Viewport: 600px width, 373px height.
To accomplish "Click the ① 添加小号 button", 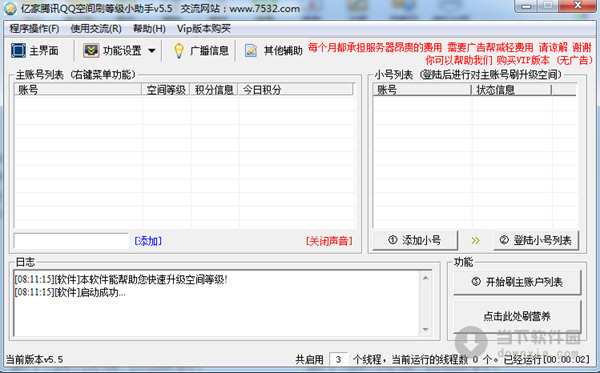I will coord(415,240).
